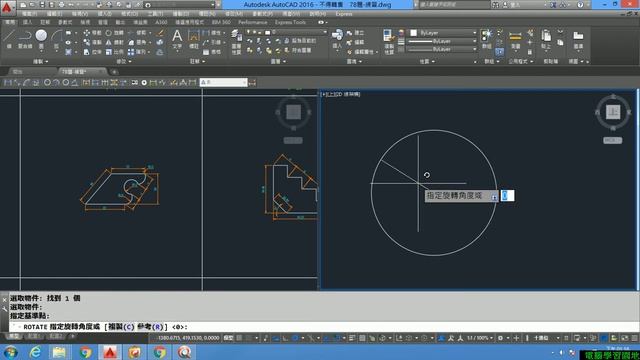640x360 pixels.
Task: Click the Erase tool in Modify panel
Action: point(160,33)
